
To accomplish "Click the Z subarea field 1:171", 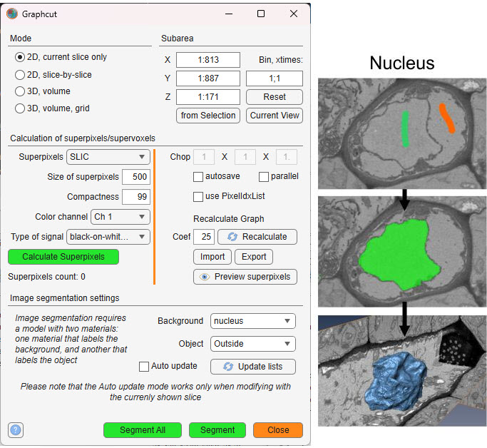I will click(208, 97).
